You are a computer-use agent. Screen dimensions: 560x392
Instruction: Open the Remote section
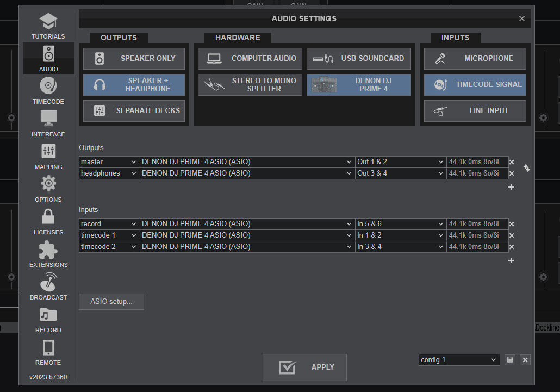(x=48, y=352)
